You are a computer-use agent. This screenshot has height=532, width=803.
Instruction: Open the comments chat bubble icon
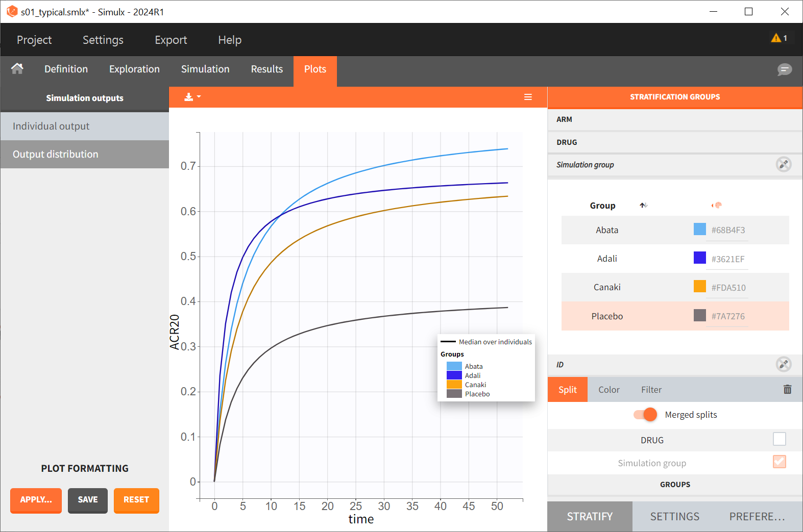pos(784,69)
